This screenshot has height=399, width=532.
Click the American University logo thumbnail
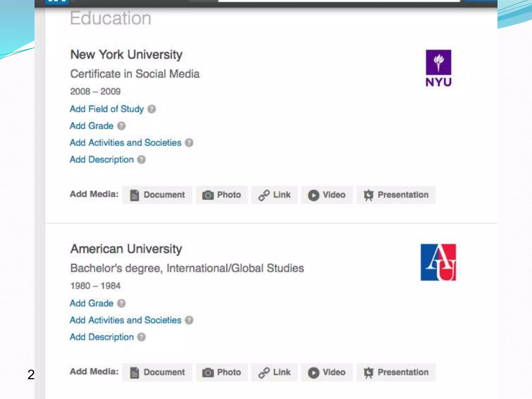438,262
